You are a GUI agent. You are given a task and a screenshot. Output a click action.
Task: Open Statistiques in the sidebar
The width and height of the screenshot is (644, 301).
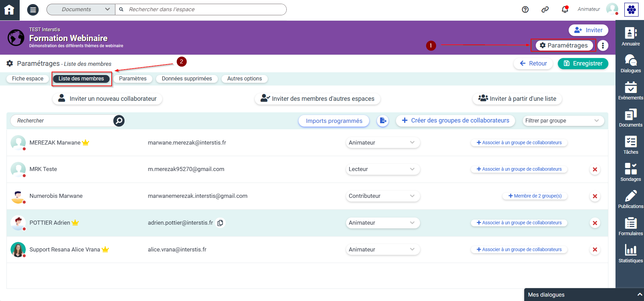(630, 253)
